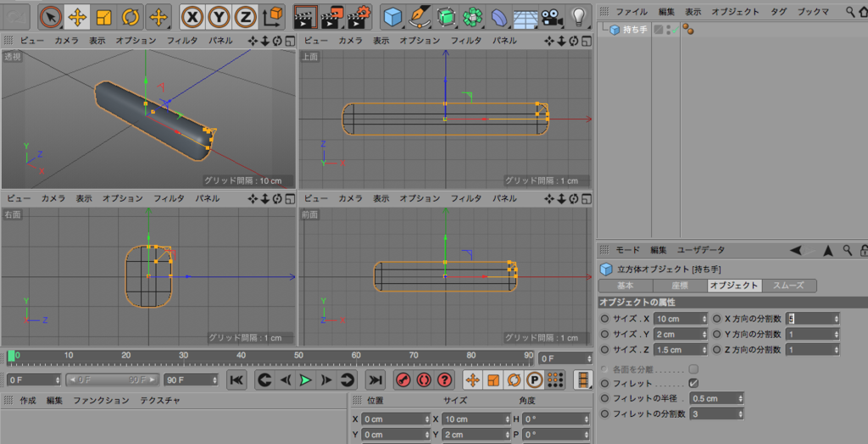Adjust the フィレットの半径 stepper
This screenshot has width=868, height=444.
[x=739, y=398]
